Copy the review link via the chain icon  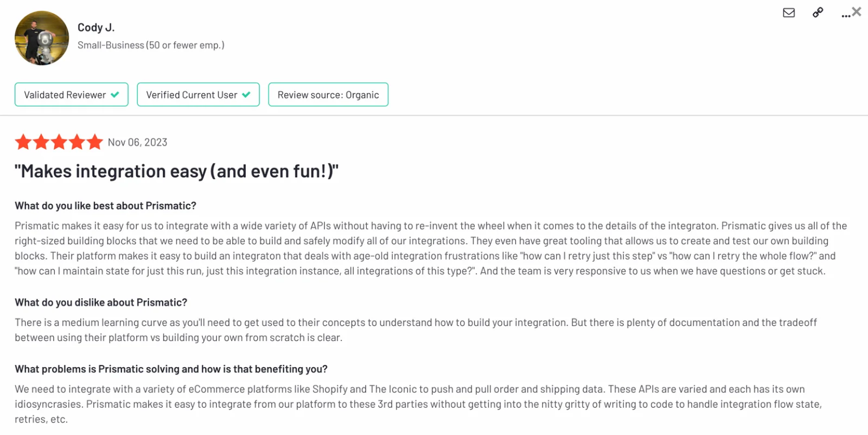818,12
